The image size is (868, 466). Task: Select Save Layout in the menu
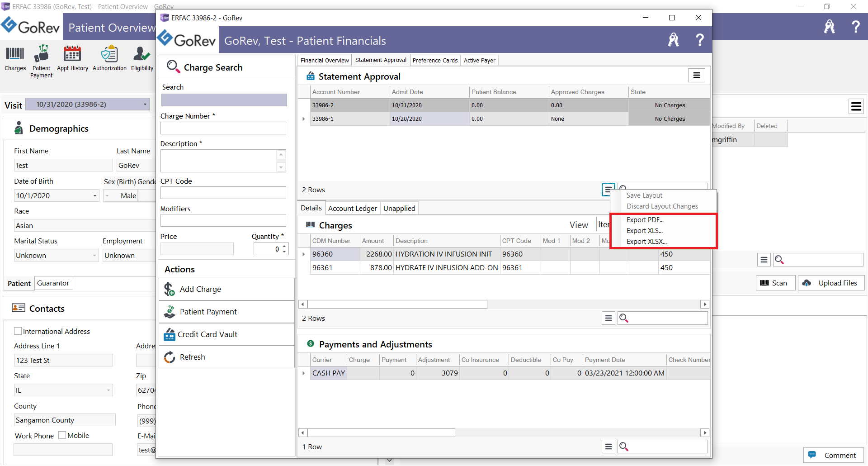click(644, 195)
